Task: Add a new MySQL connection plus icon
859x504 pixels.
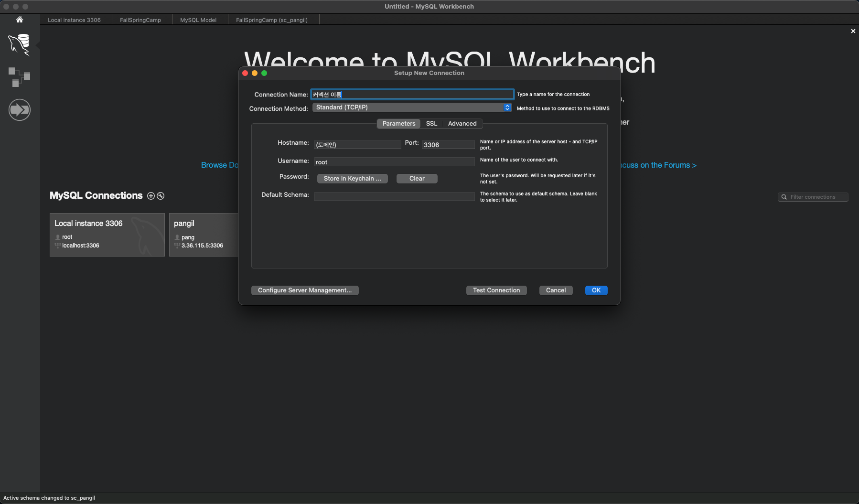Action: coord(151,196)
